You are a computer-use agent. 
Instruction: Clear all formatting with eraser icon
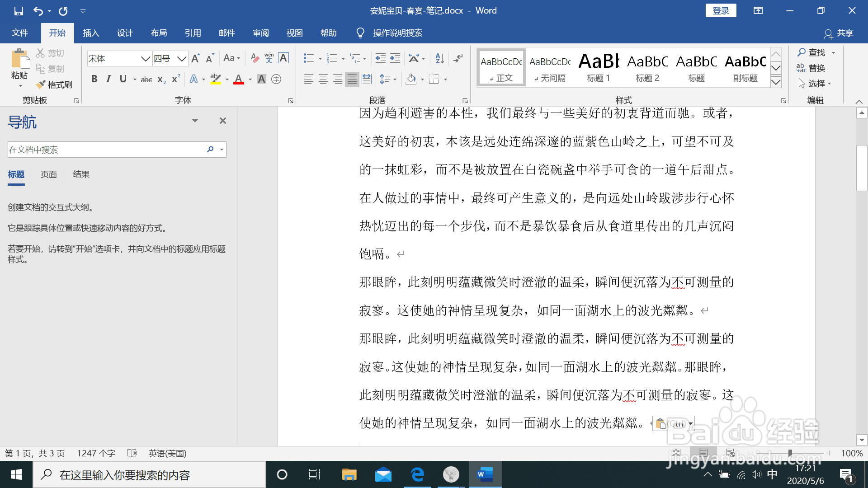[x=254, y=58]
